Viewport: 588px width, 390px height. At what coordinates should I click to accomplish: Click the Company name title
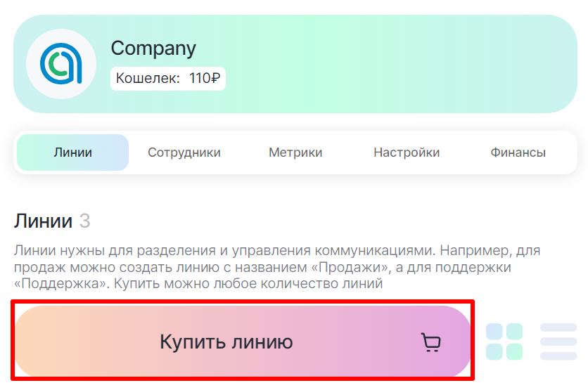point(153,48)
